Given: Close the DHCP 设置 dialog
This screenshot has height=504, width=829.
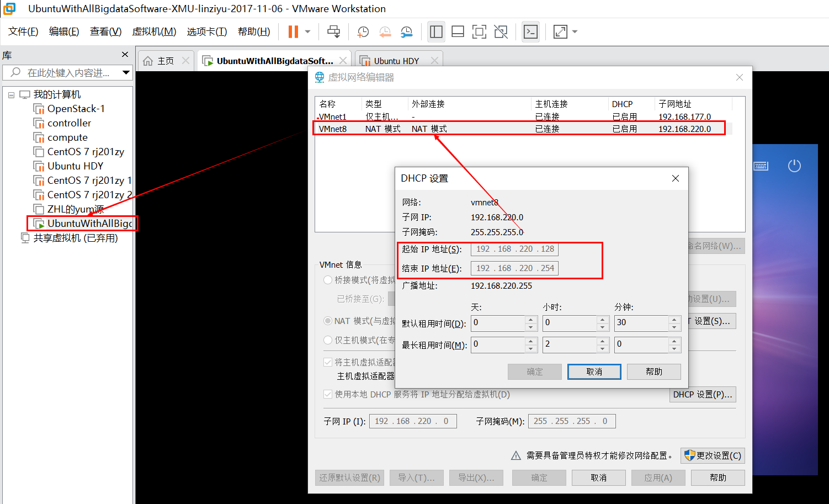Looking at the screenshot, I should point(676,178).
